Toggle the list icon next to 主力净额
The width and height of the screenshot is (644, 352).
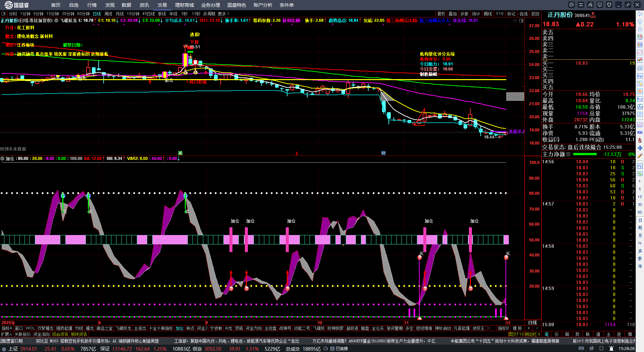click(x=568, y=154)
